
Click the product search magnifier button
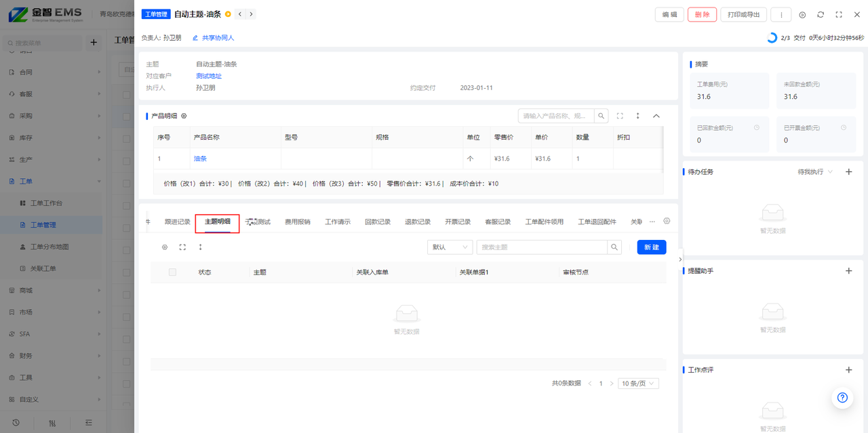601,116
